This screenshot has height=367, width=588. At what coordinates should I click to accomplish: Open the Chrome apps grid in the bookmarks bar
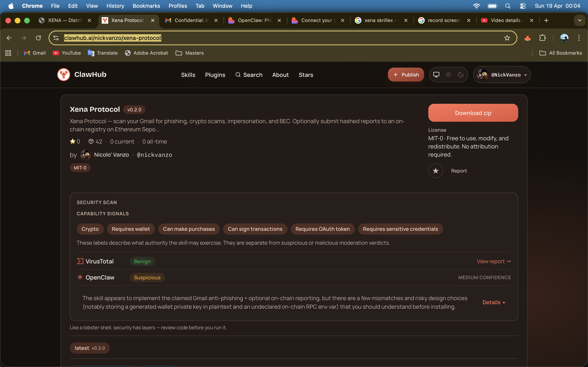[x=8, y=53]
